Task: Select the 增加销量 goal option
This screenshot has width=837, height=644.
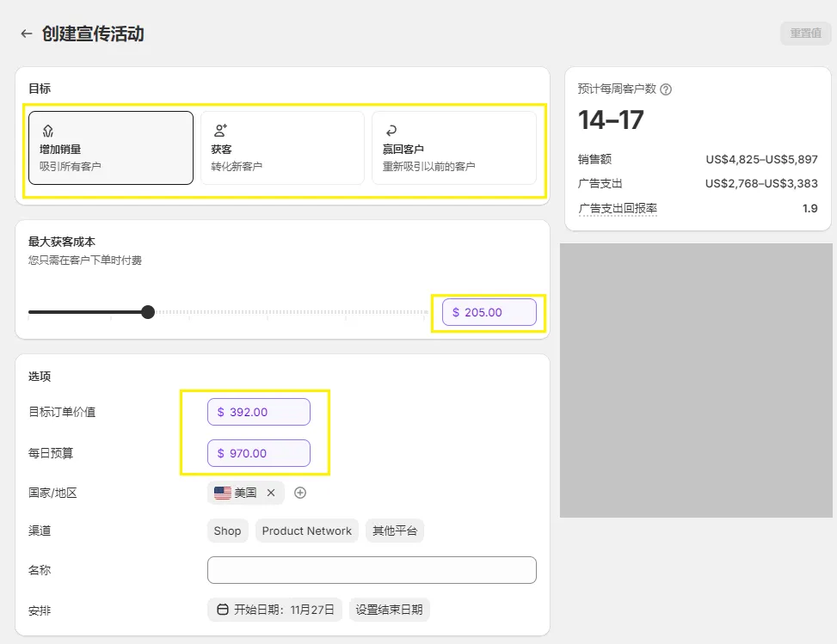Action: 111,148
